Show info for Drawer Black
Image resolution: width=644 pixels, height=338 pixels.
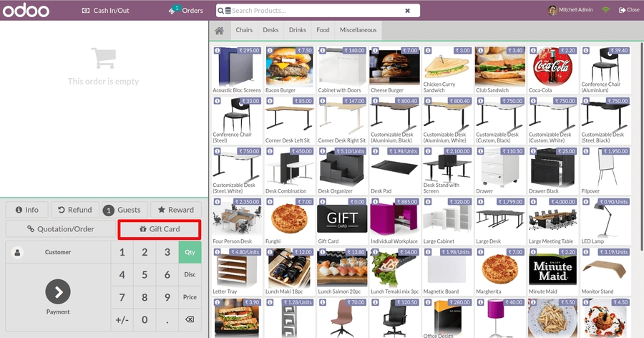coord(533,151)
